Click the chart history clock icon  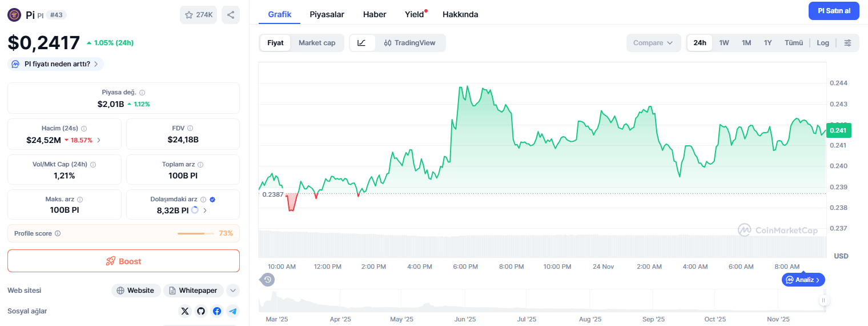point(268,280)
